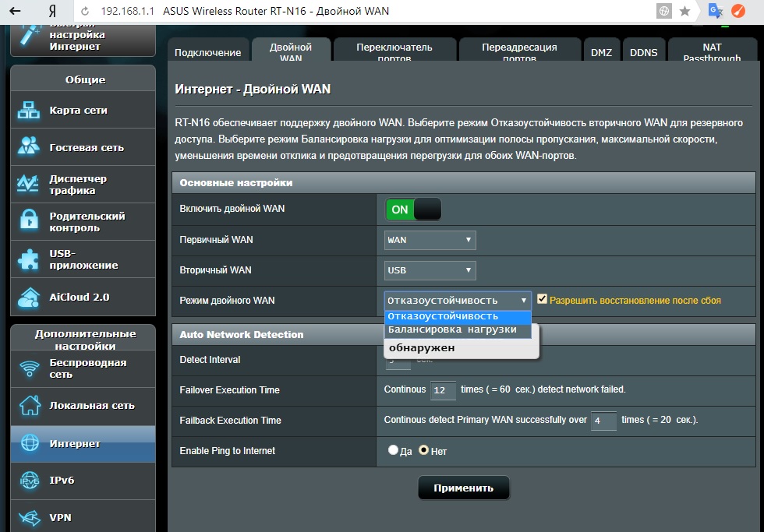Viewport: 764px width, 532px height.
Task: Open Local Network (Локальная сеть) house icon
Action: 29,406
